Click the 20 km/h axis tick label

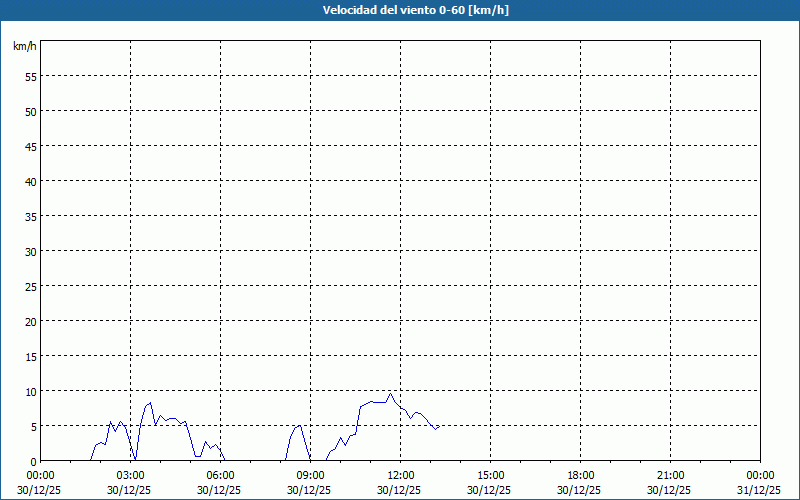(30, 321)
